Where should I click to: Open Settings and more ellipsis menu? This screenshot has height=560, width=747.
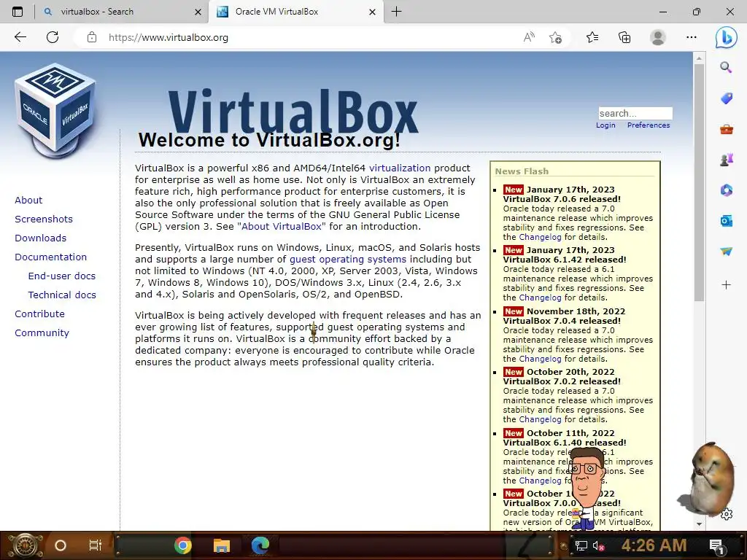coord(692,37)
